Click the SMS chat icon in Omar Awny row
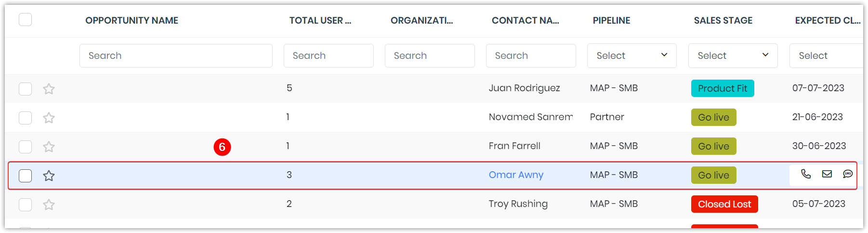The width and height of the screenshot is (868, 233). (x=848, y=174)
